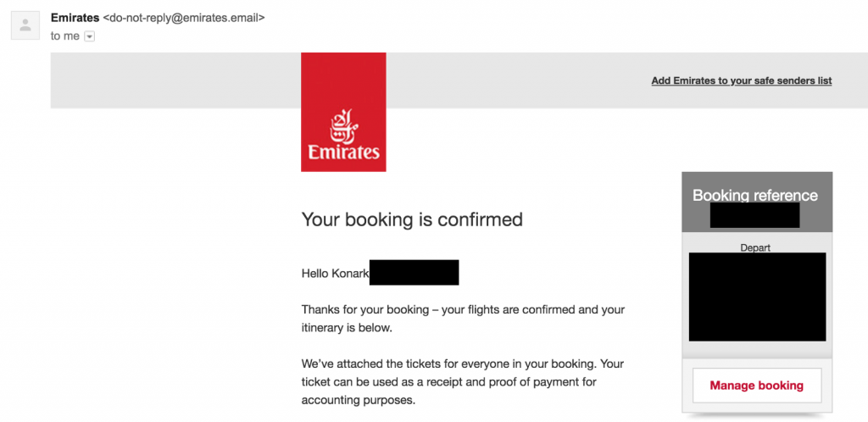Expand recipient details arrow beside "to me"
This screenshot has width=868, height=422.
(89, 36)
